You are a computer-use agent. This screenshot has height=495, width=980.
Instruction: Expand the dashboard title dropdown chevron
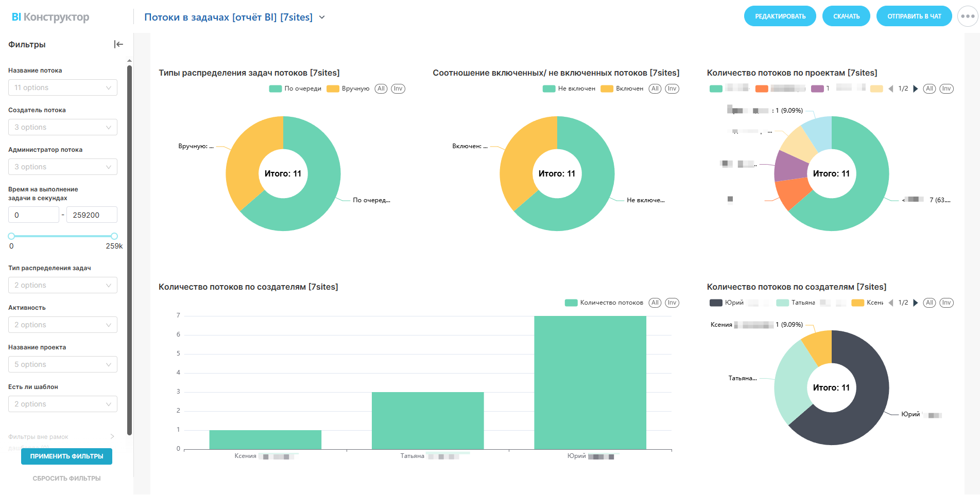pyautogui.click(x=322, y=17)
